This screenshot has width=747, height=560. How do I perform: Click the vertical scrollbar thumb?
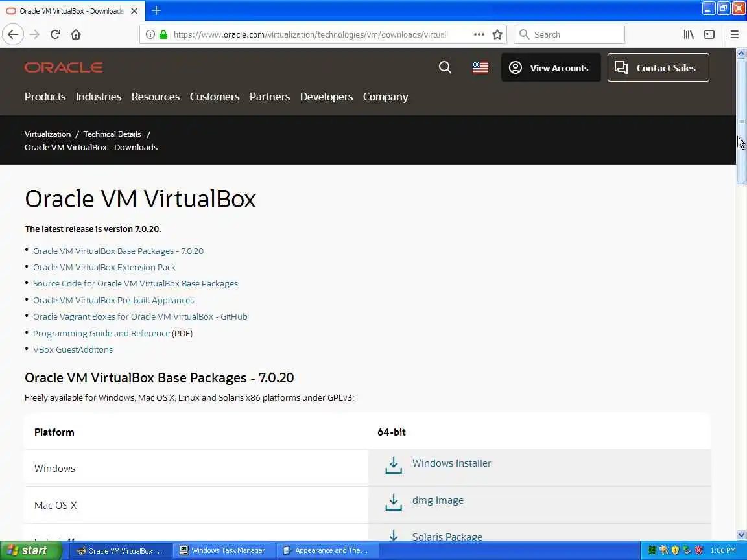[741, 122]
